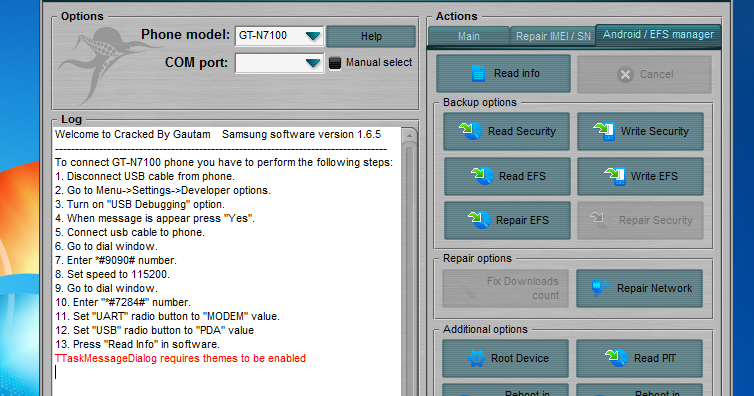Click the Read EFS icon
754x396 pixels.
point(482,176)
